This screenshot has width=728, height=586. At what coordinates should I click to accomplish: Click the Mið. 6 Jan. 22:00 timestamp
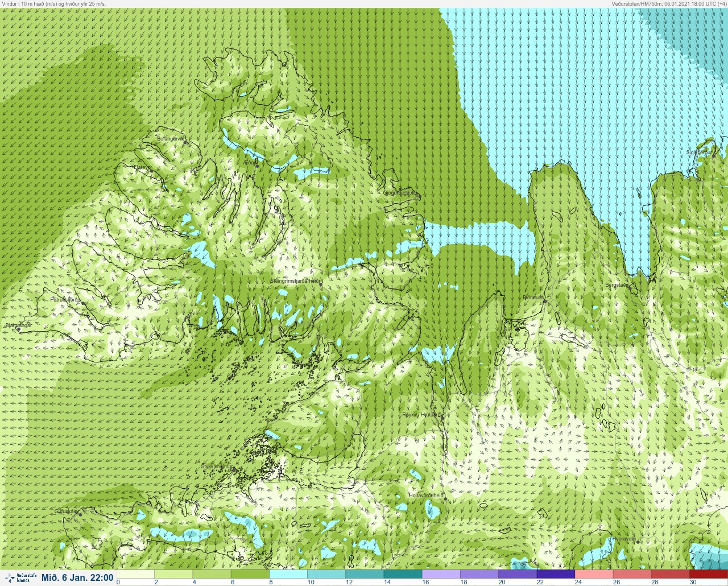tap(77, 578)
